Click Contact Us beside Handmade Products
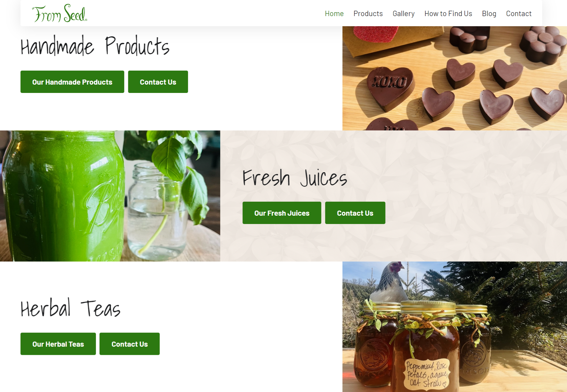Viewport: 567px width, 392px height. [x=158, y=82]
